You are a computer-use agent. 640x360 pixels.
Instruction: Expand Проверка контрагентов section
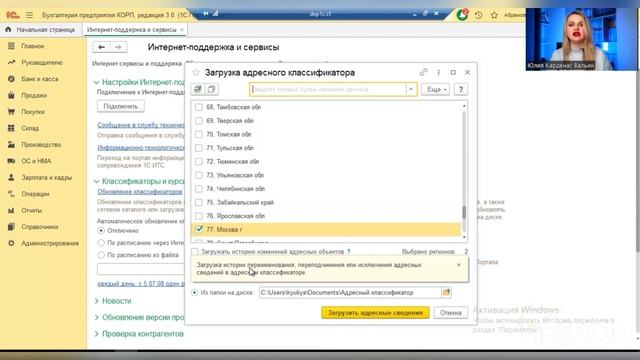pos(97,333)
